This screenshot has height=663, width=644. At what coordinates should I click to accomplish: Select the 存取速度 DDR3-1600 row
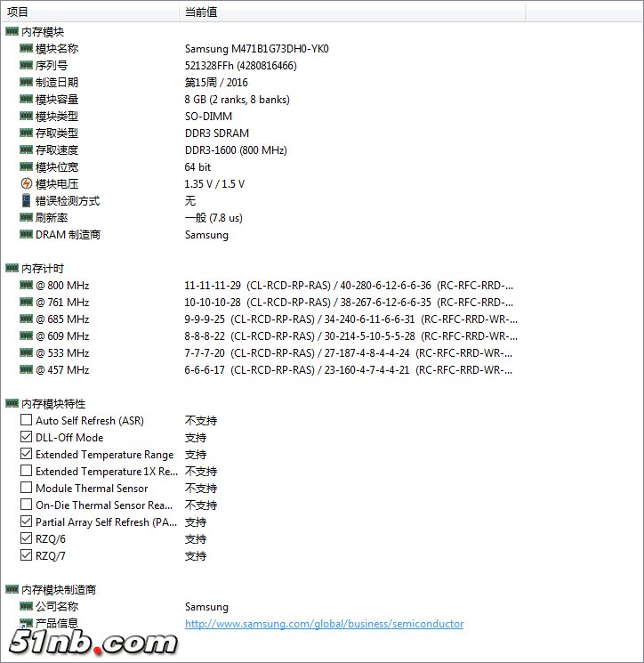pyautogui.click(x=57, y=150)
